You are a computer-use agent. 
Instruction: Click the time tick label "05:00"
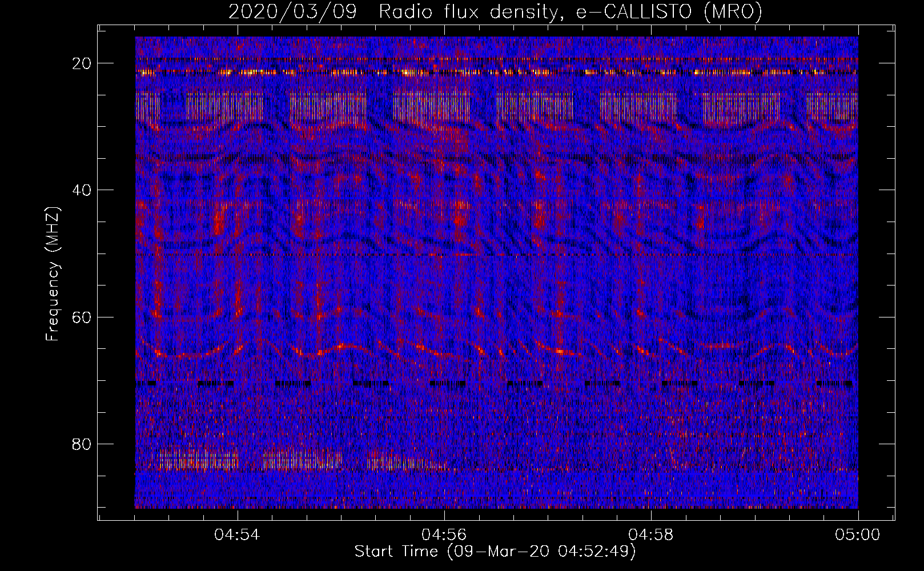coord(858,535)
